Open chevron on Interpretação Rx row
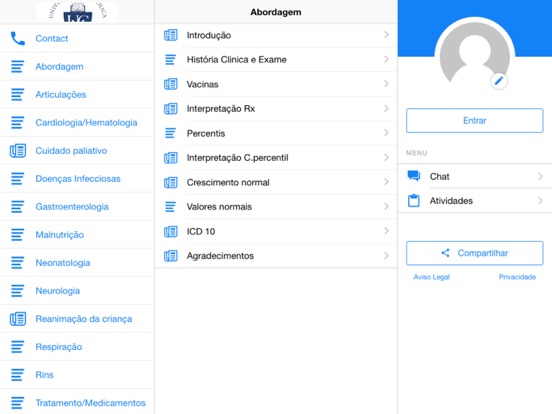This screenshot has height=414, width=552. tap(386, 108)
